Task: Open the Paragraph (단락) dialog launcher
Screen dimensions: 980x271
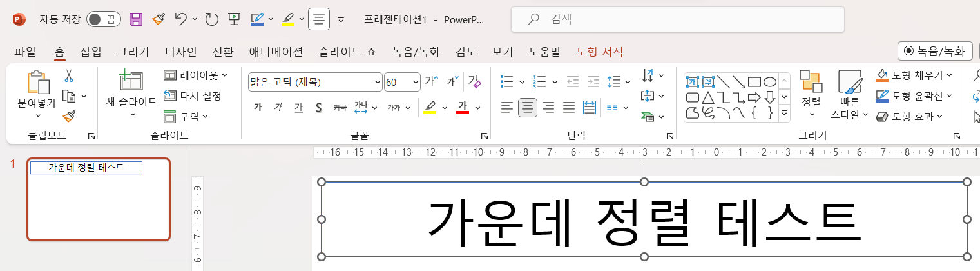Action: click(x=669, y=136)
